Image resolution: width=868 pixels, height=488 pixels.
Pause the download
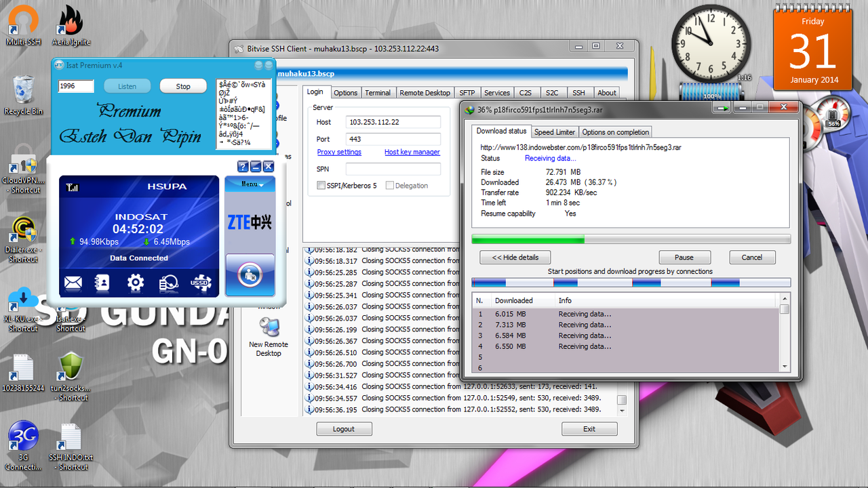[x=684, y=258]
